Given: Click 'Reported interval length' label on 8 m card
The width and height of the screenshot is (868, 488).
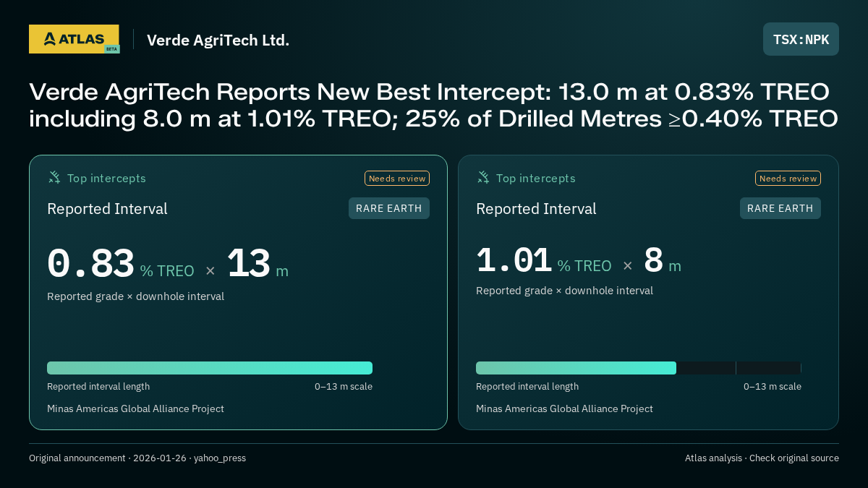Looking at the screenshot, I should click(x=527, y=387).
